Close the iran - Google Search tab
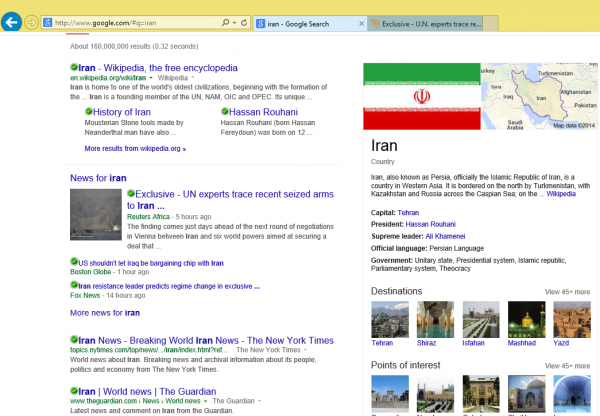 pyautogui.click(x=361, y=24)
